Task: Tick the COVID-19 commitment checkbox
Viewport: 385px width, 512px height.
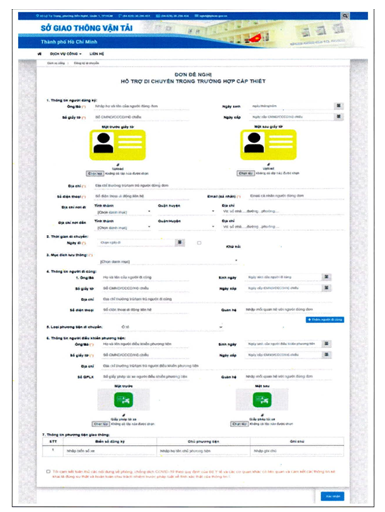Action: (x=48, y=471)
